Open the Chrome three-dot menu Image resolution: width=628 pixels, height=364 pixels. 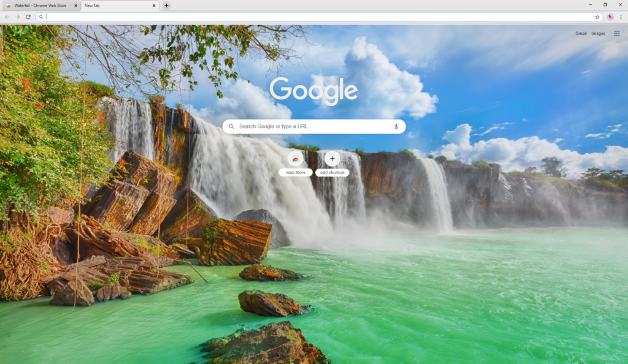(x=621, y=17)
